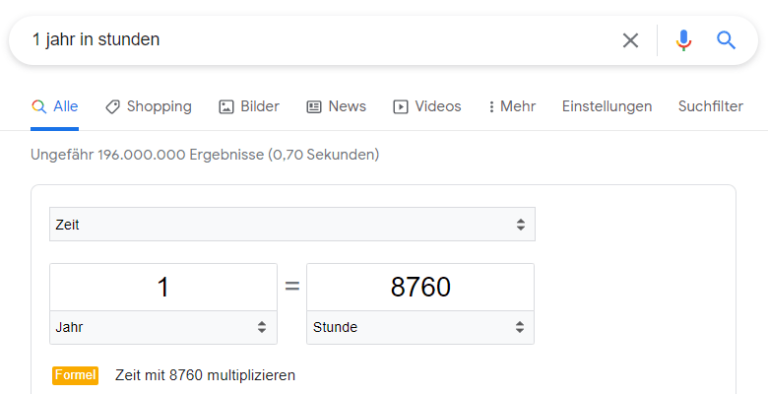This screenshot has width=768, height=394.
Task: Open the Stunde unit dropdown
Action: tap(420, 327)
